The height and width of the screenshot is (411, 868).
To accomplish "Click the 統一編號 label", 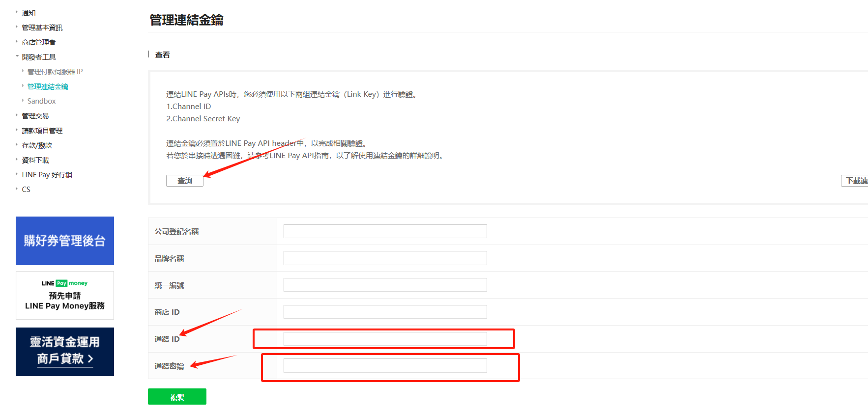I will 169,285.
